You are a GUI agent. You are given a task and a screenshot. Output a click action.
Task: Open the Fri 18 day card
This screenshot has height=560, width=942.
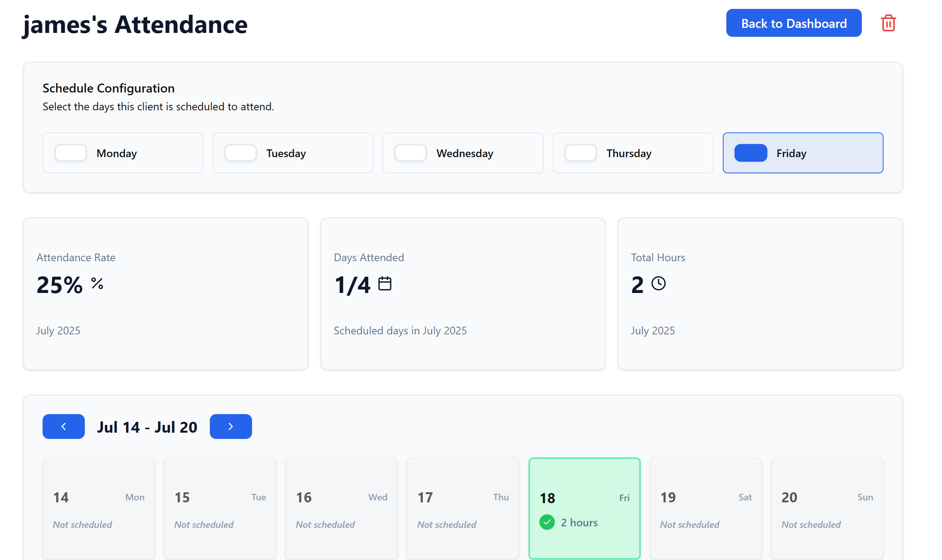point(584,508)
